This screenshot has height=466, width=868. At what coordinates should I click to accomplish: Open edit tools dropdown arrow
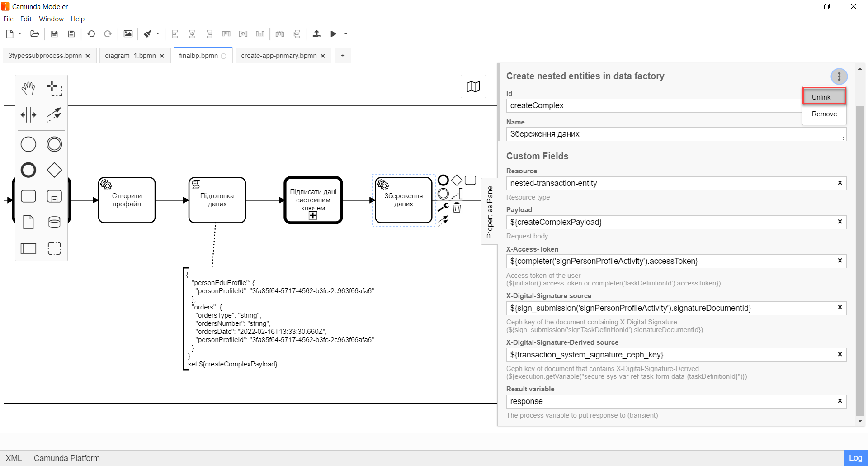tap(158, 33)
